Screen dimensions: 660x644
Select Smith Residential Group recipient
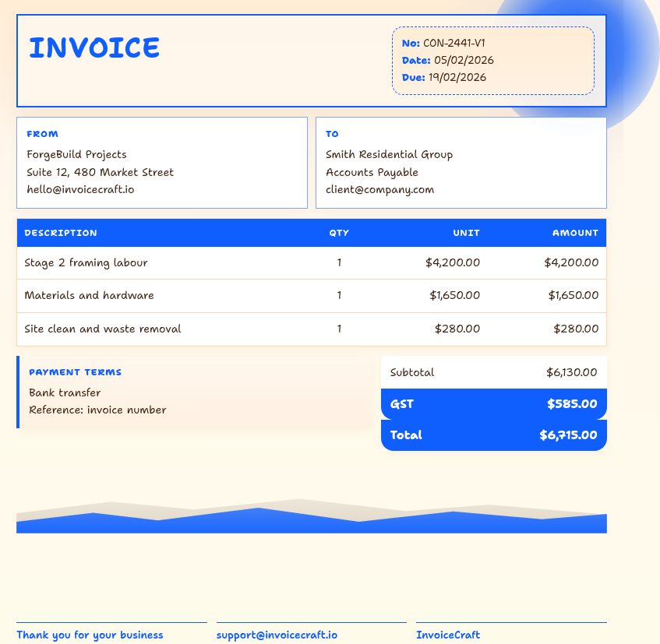tap(389, 155)
